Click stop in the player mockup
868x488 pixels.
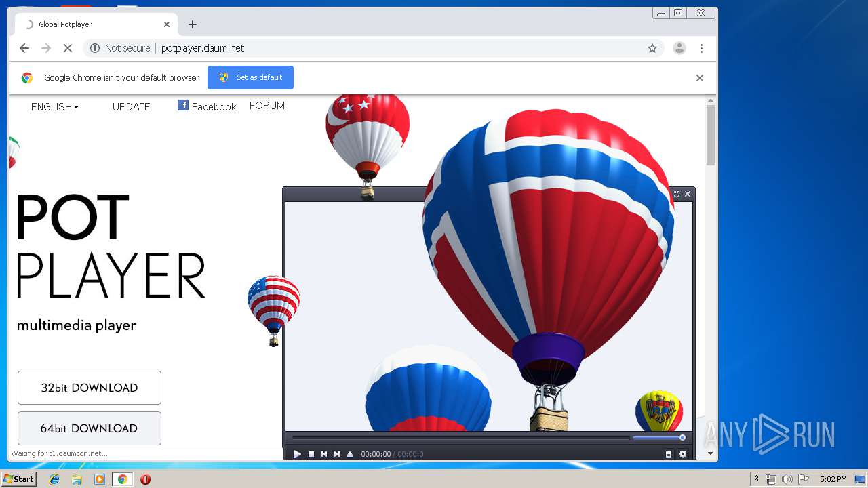coord(311,454)
